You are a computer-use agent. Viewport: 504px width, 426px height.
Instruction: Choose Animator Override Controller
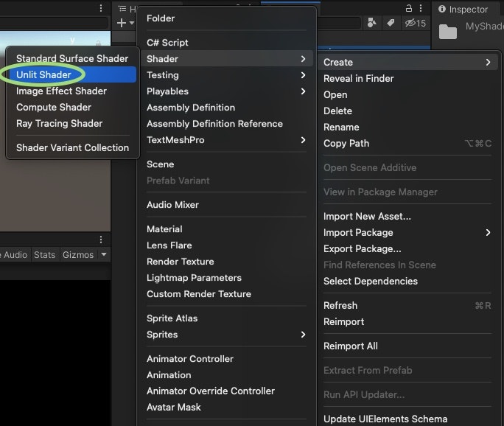[227, 391]
